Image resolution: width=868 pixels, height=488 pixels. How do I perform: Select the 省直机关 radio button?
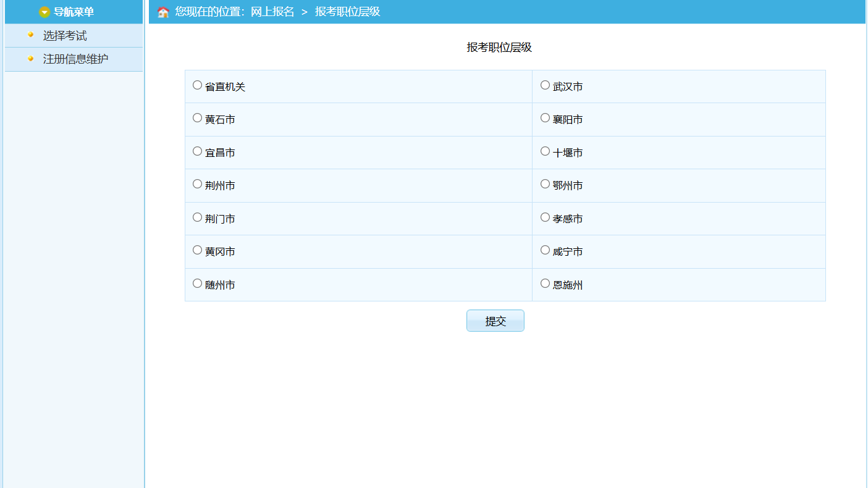[197, 85]
